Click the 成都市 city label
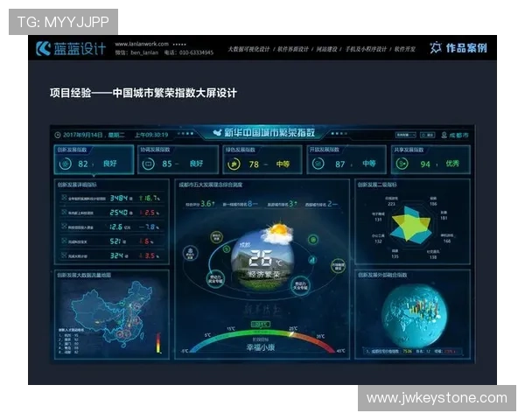525x420 pixels. tap(458, 136)
